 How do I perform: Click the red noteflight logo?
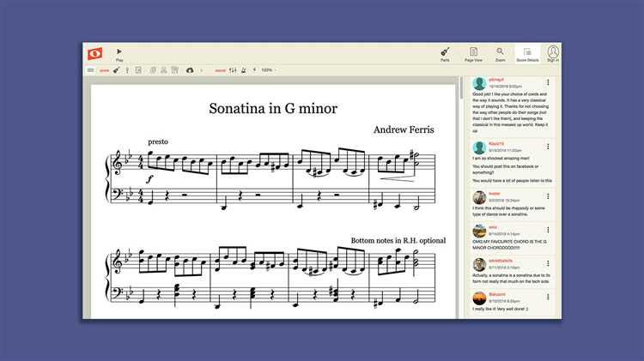94,54
